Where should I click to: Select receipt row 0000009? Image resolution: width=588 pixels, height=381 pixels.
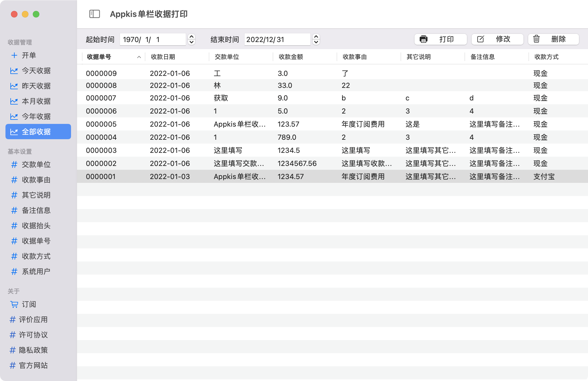[333, 73]
